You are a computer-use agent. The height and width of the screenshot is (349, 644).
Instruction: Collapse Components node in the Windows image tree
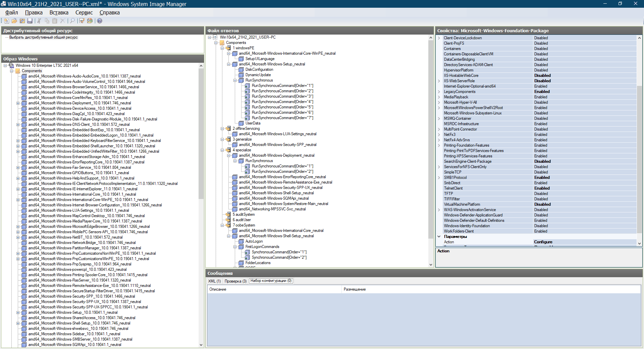12,71
